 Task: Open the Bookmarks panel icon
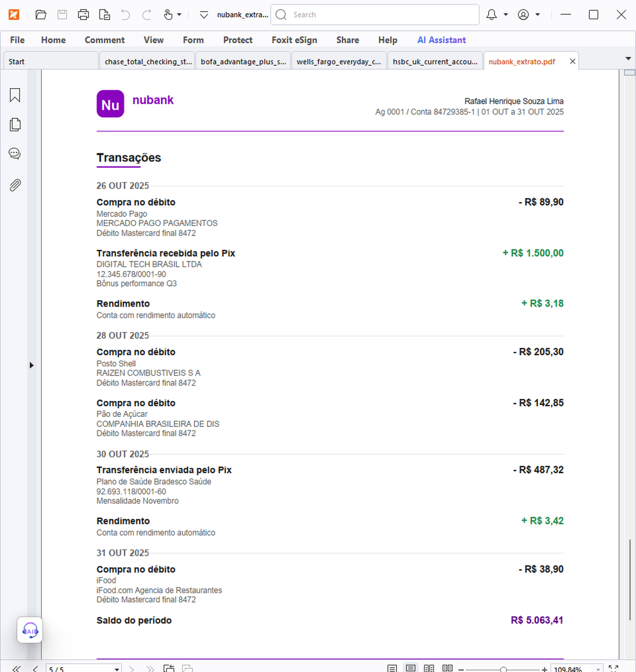(x=15, y=95)
